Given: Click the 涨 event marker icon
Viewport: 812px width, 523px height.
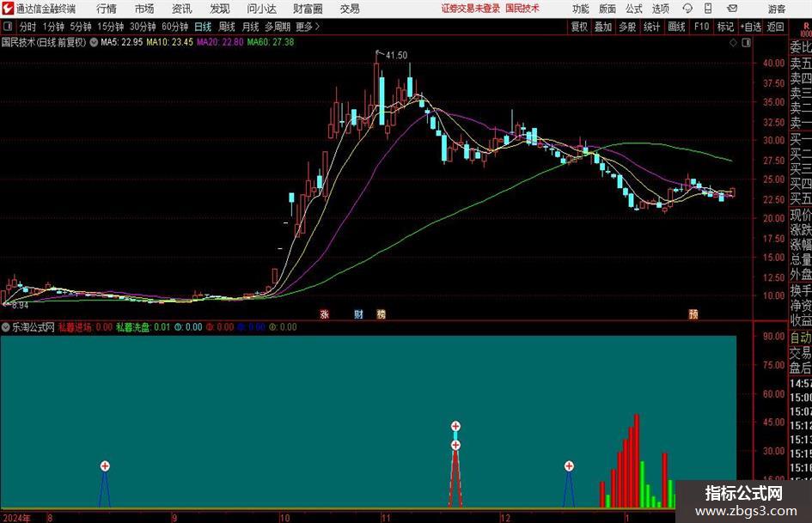Looking at the screenshot, I should [325, 313].
